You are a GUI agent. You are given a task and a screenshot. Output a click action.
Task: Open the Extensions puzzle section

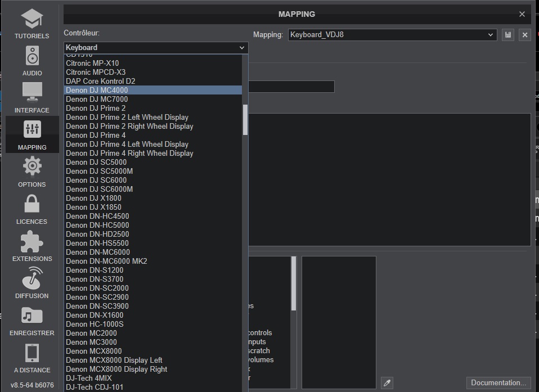[32, 246]
